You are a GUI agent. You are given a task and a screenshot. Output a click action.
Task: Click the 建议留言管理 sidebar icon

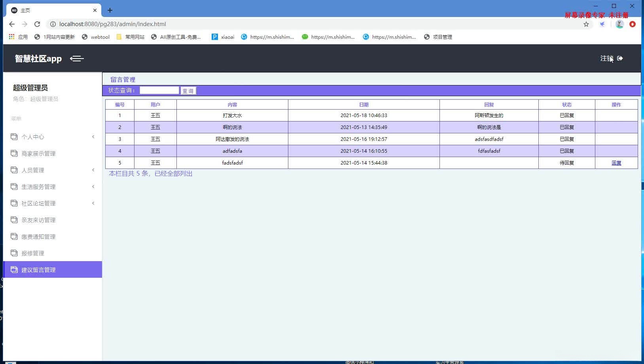point(14,269)
